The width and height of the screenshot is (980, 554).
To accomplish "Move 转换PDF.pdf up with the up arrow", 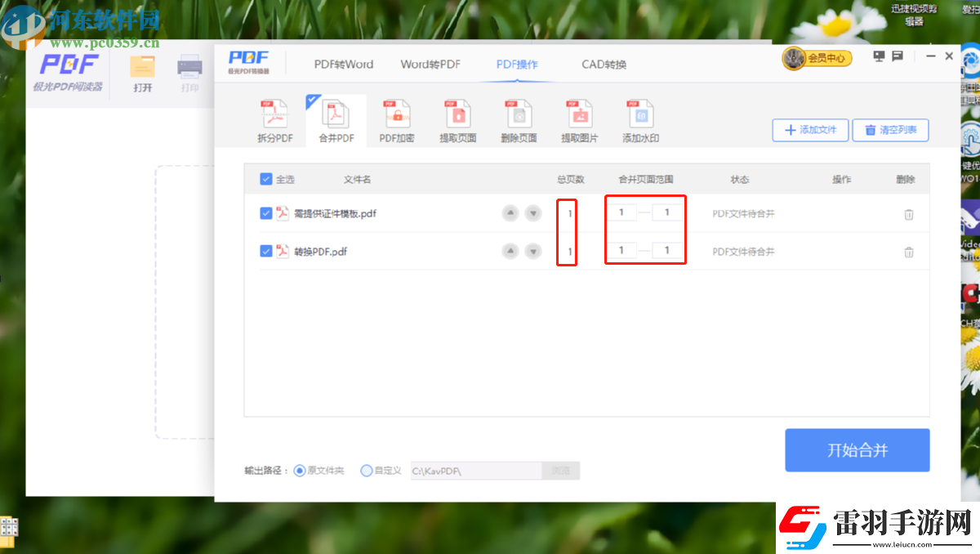I will (510, 252).
